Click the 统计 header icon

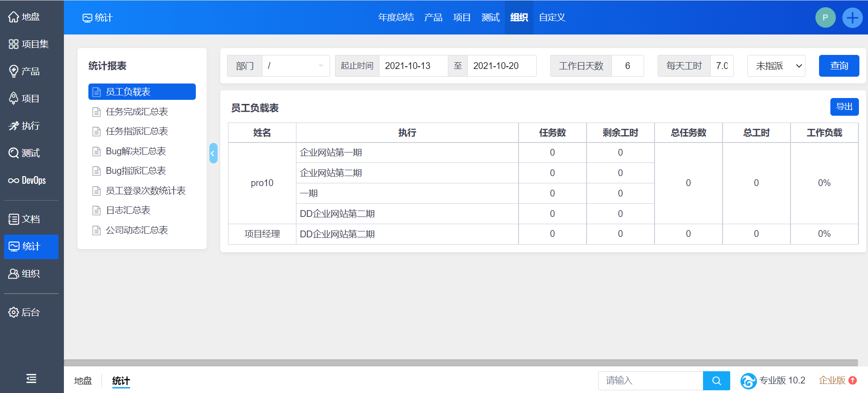(87, 18)
